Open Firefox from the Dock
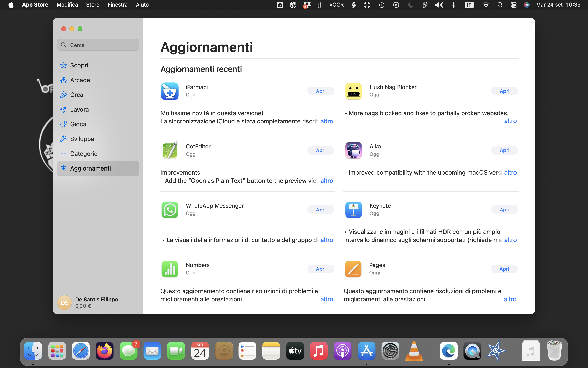 click(x=105, y=351)
